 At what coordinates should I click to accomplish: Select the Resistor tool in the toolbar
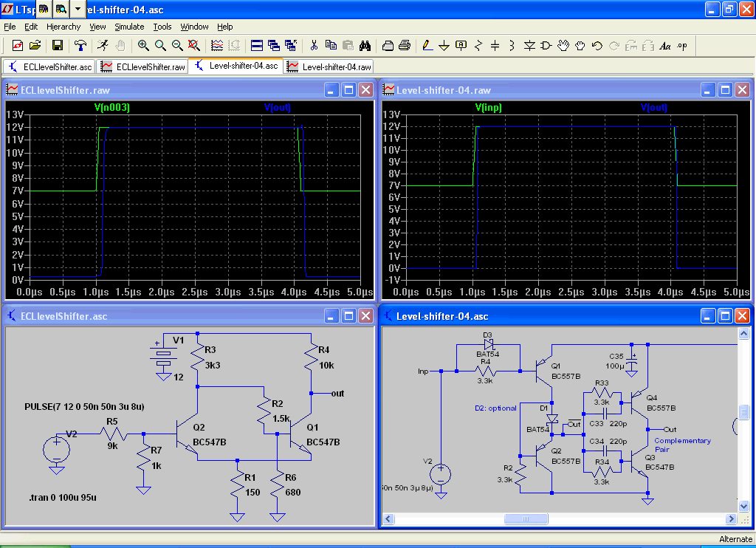478,45
